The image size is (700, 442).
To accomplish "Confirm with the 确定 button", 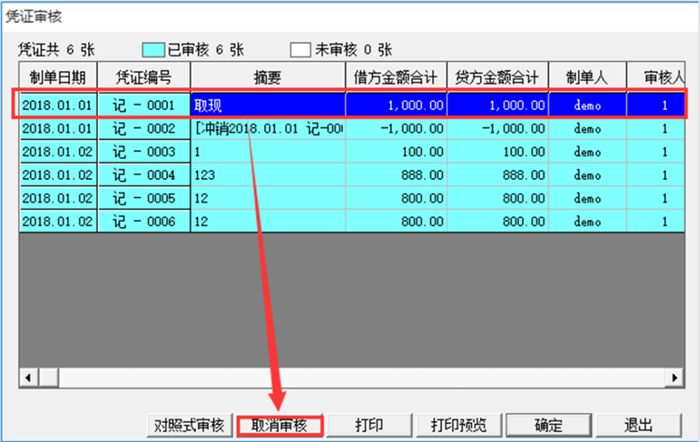I will pos(549,425).
